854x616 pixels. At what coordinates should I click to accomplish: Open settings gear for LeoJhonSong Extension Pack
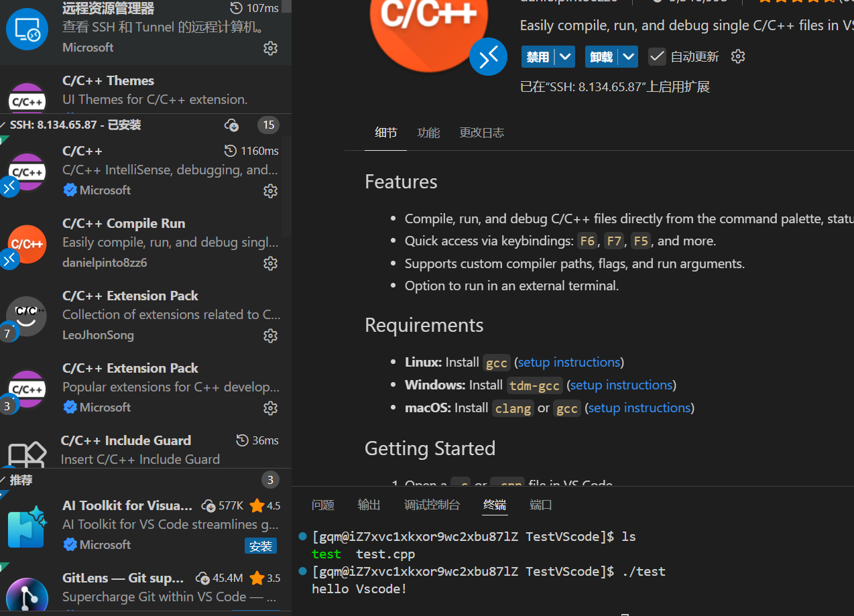(270, 335)
